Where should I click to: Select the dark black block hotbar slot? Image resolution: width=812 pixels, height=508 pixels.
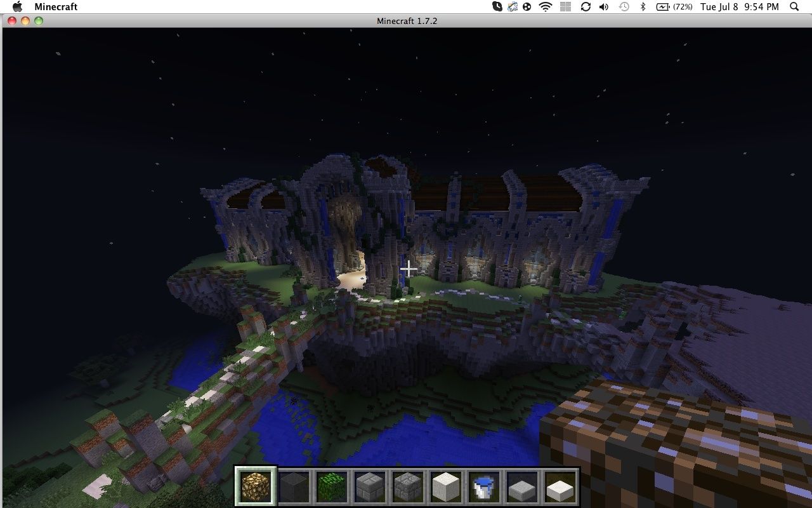click(294, 486)
